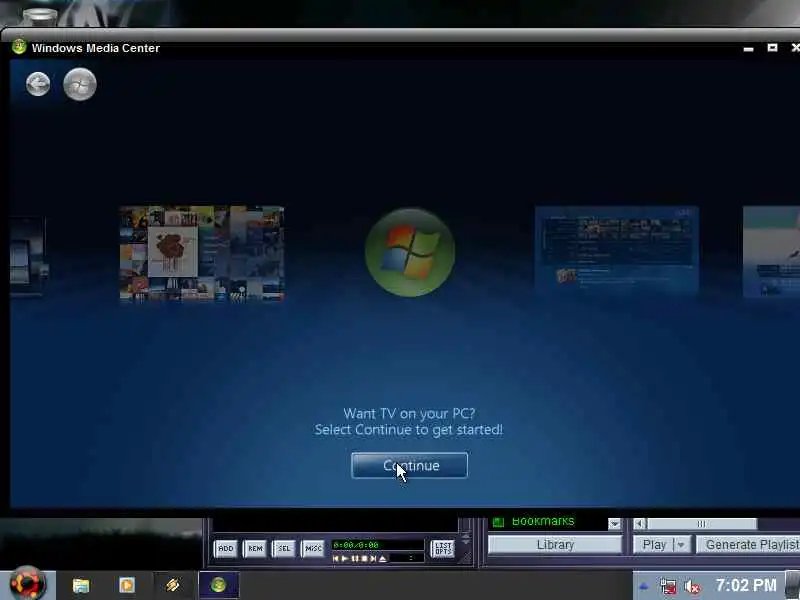The height and width of the screenshot is (600, 800).
Task: Open the Ubuntu-style Start orb
Action: pos(27,584)
